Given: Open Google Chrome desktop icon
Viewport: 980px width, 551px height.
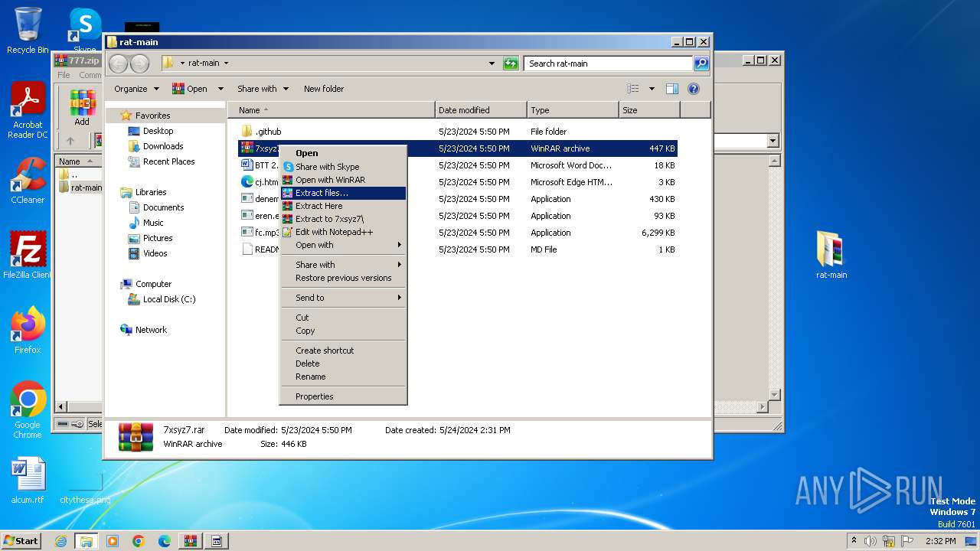Looking at the screenshot, I should (x=28, y=409).
